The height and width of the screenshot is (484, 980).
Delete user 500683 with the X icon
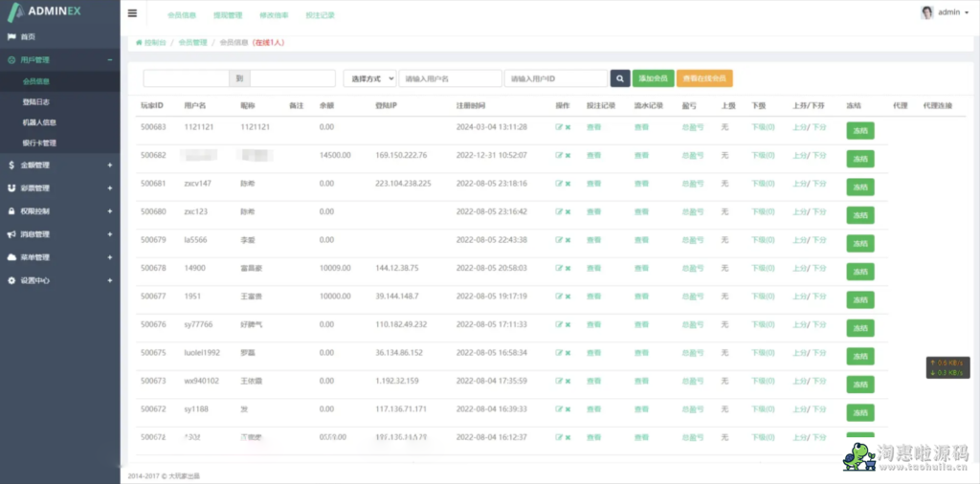tap(568, 127)
